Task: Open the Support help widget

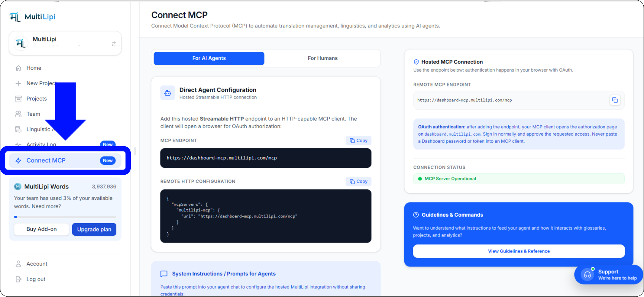Action: coord(609,275)
